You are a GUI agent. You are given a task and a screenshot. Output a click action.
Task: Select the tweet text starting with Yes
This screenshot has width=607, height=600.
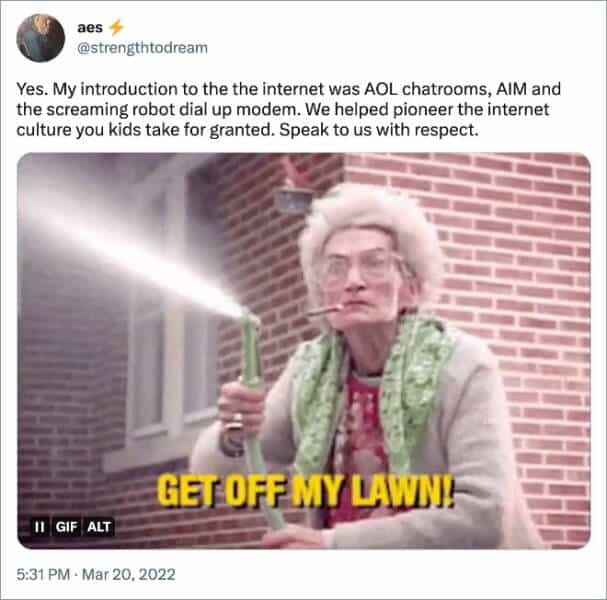point(288,110)
